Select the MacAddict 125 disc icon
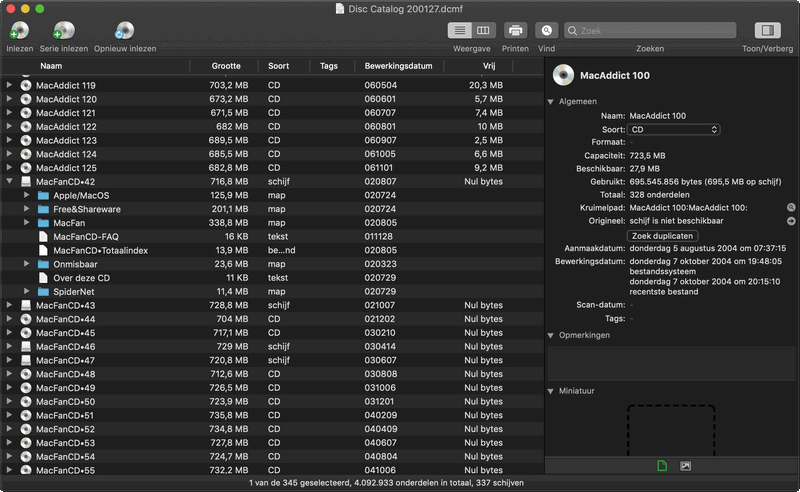800x492 pixels. [26, 168]
